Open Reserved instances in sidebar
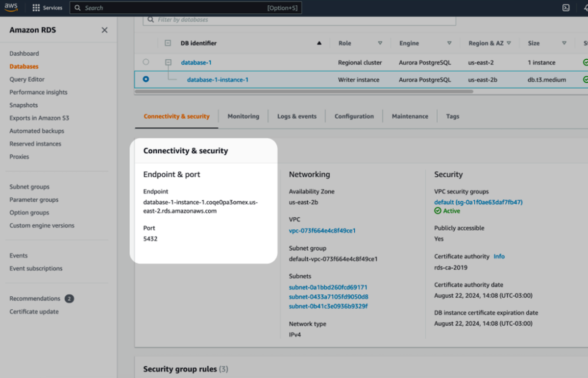This screenshot has height=378, width=588. [35, 144]
